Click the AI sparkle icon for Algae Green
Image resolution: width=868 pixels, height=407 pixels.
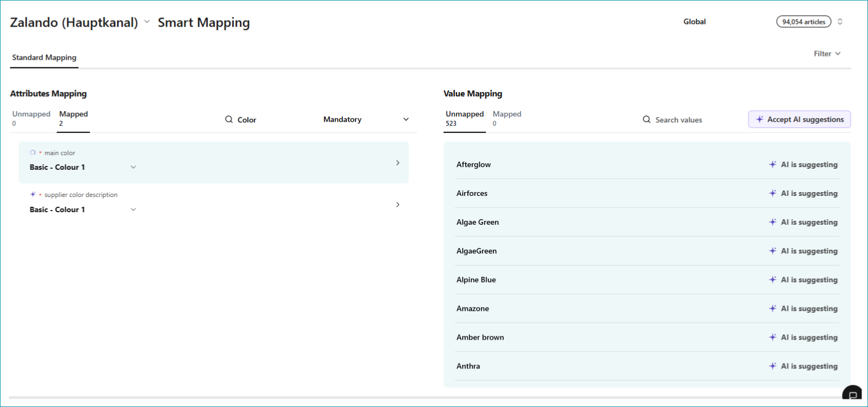pyautogui.click(x=772, y=222)
